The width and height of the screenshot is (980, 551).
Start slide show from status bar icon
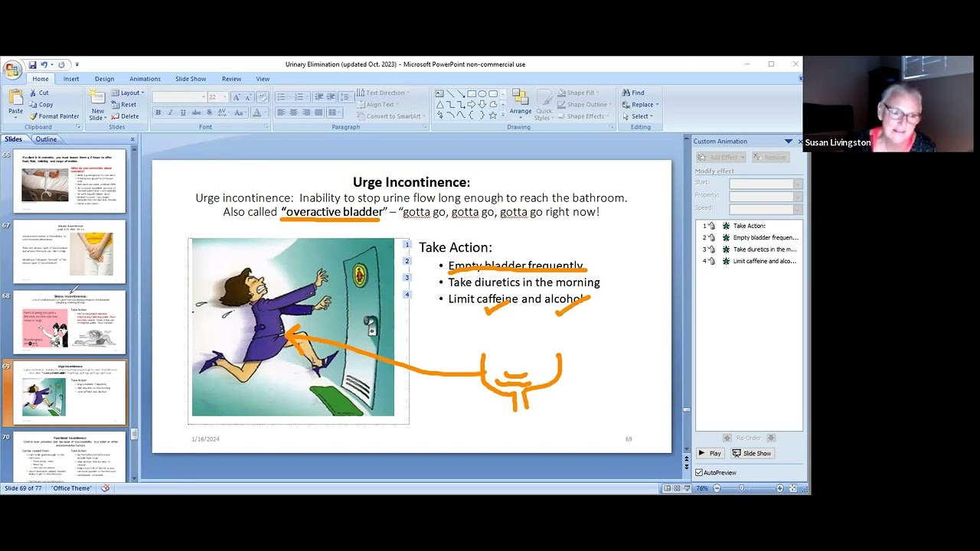[x=689, y=488]
